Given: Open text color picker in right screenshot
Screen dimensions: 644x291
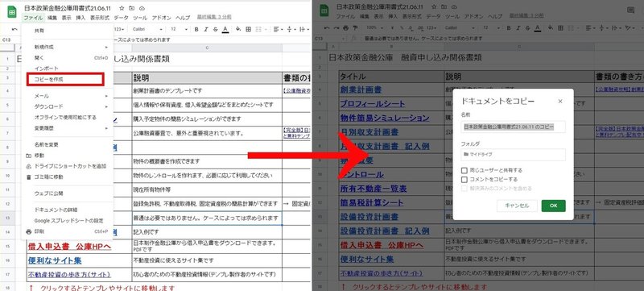Looking at the screenshot, I should click(x=538, y=27).
